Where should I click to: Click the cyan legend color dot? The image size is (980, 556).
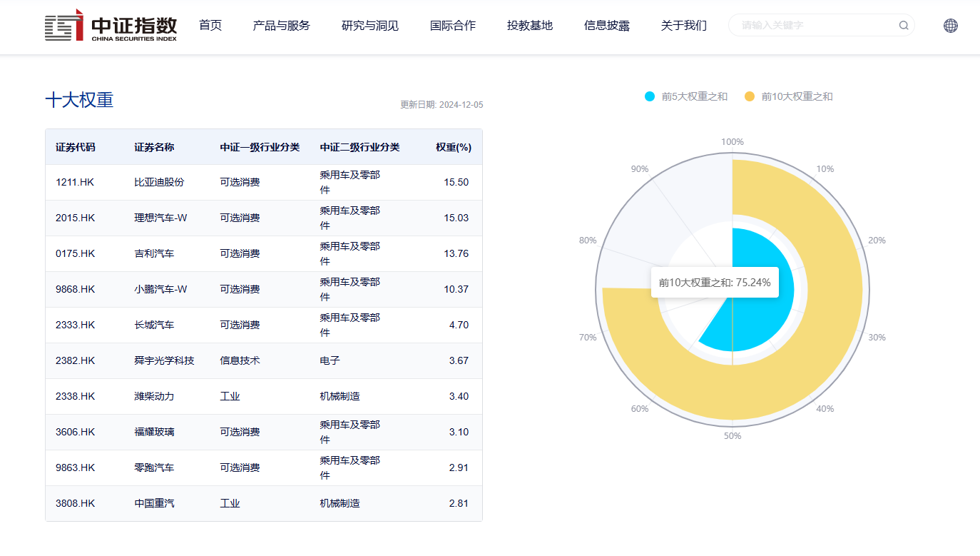[x=650, y=96]
